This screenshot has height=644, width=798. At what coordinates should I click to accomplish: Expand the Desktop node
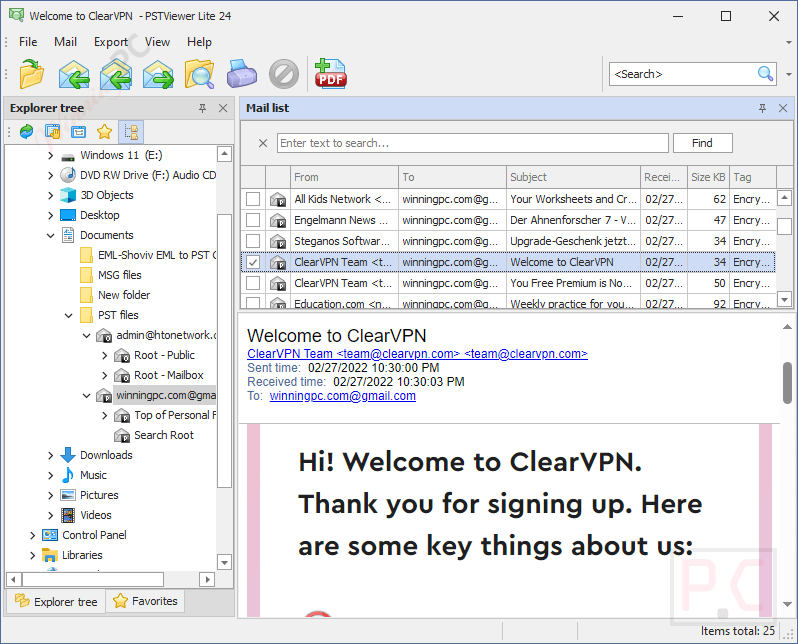50,215
